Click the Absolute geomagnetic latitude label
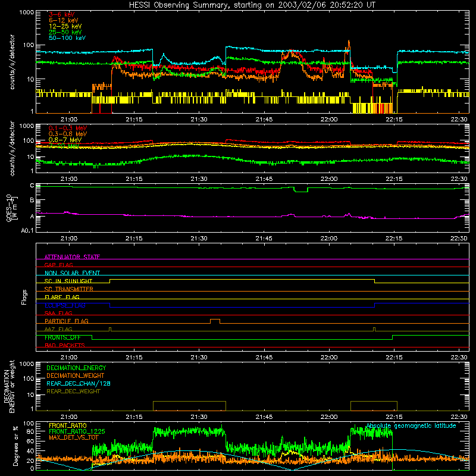Screen dimensions: 476x476 coord(411,425)
